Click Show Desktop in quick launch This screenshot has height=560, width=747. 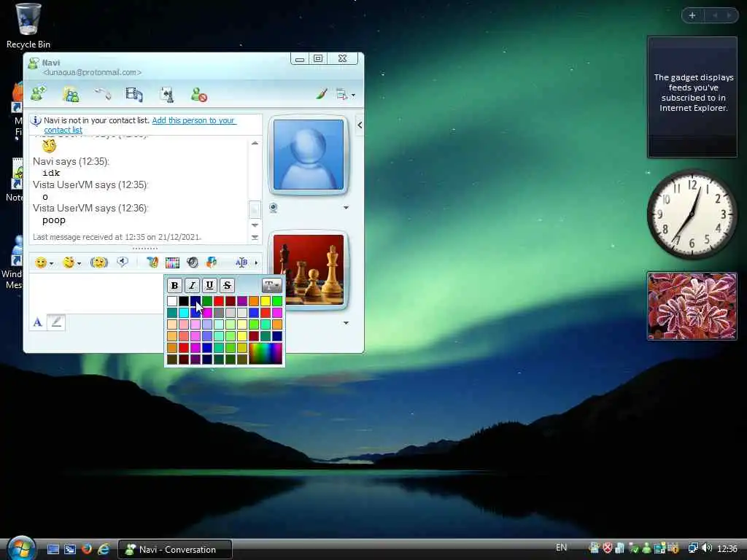[x=53, y=549]
